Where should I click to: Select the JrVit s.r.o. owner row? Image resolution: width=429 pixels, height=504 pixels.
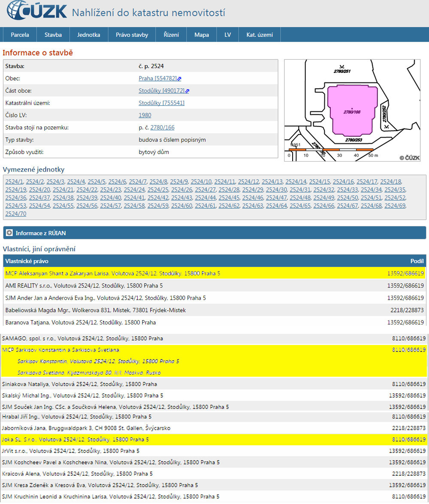pyautogui.click(x=214, y=451)
